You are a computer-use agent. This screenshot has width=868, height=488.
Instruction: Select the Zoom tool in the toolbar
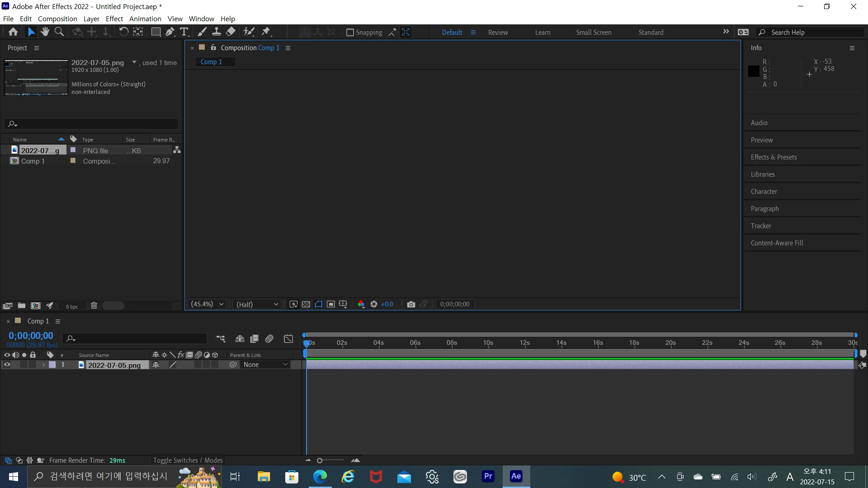(x=59, y=32)
